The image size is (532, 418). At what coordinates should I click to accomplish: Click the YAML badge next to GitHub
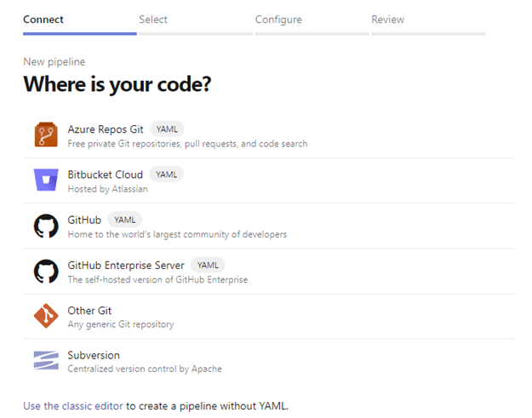tap(125, 220)
